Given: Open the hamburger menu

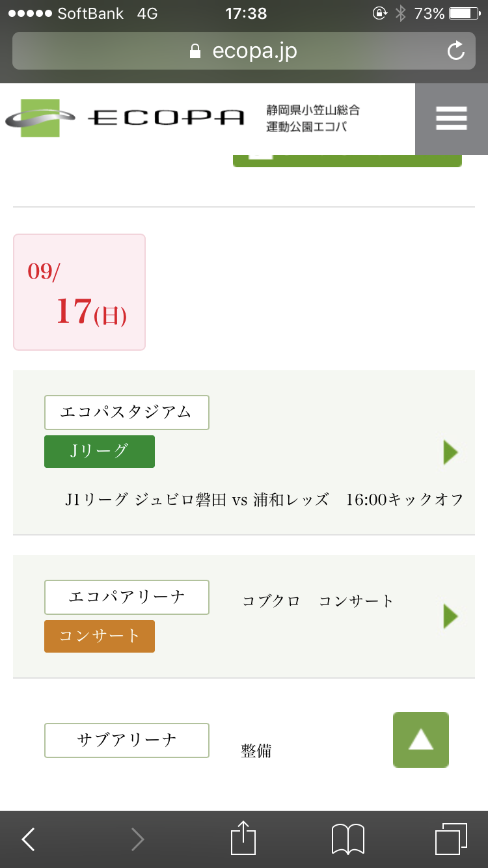Looking at the screenshot, I should [452, 118].
